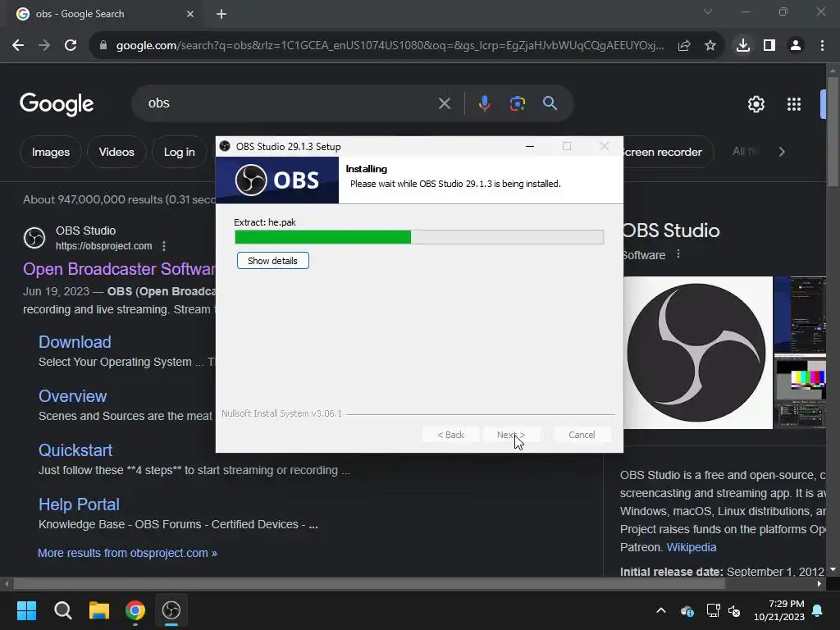Screen dimensions: 840x630
Task: Select the Log in filter chip
Action: pyautogui.click(x=180, y=152)
